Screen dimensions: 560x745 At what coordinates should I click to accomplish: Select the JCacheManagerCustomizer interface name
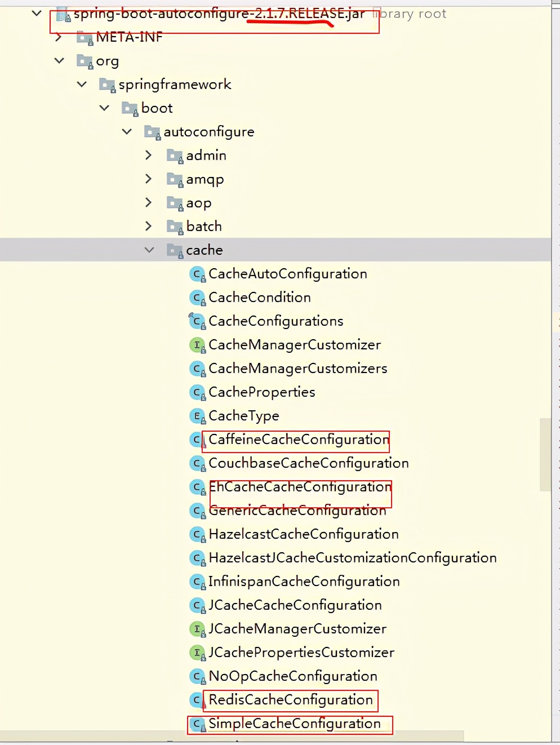click(297, 629)
